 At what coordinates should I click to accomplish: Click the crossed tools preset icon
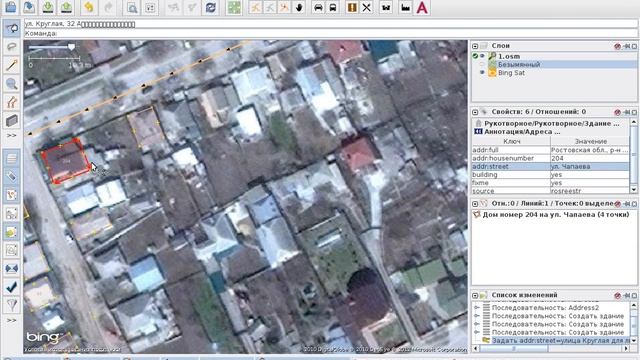367,7
